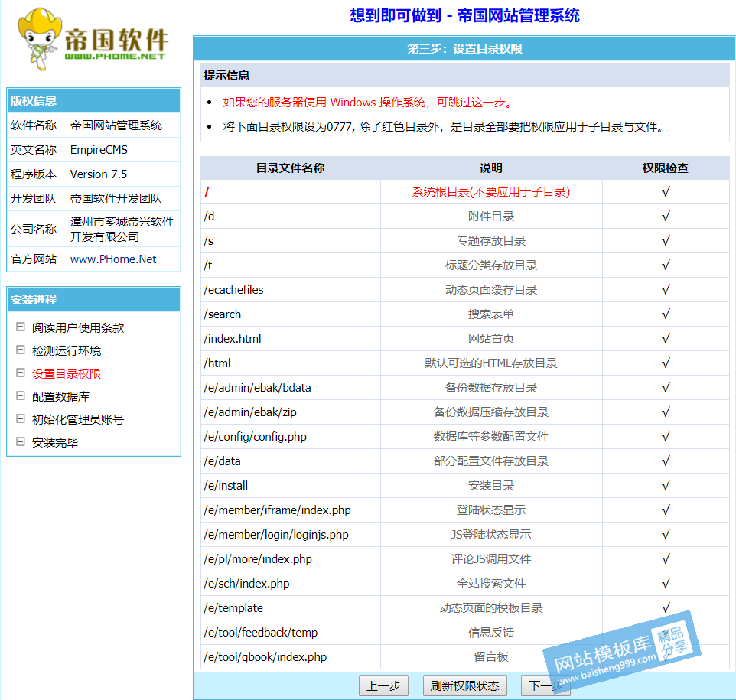Click the 目录文件名称 column header
Screen dimensions: 736x700
point(291,168)
